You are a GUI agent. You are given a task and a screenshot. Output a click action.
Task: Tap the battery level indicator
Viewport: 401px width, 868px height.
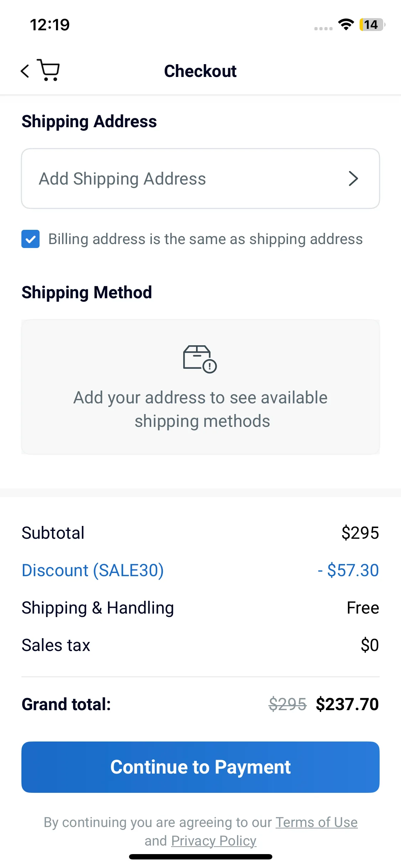[x=372, y=25]
